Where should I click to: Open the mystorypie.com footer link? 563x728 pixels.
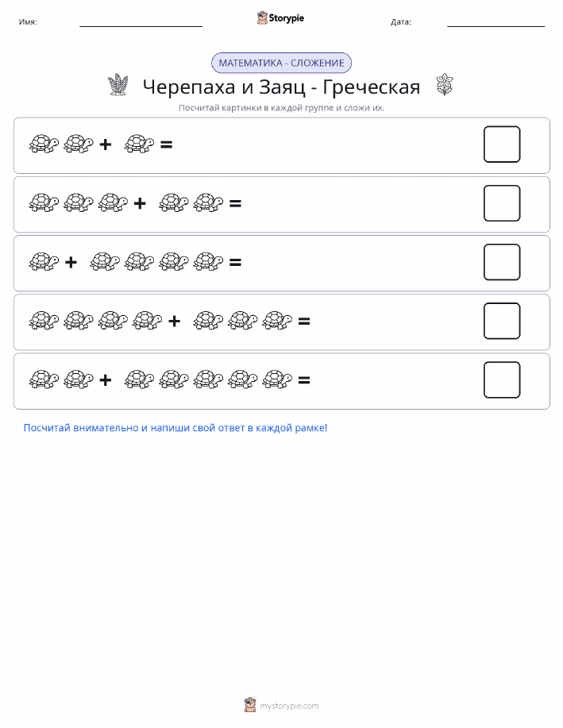click(289, 706)
